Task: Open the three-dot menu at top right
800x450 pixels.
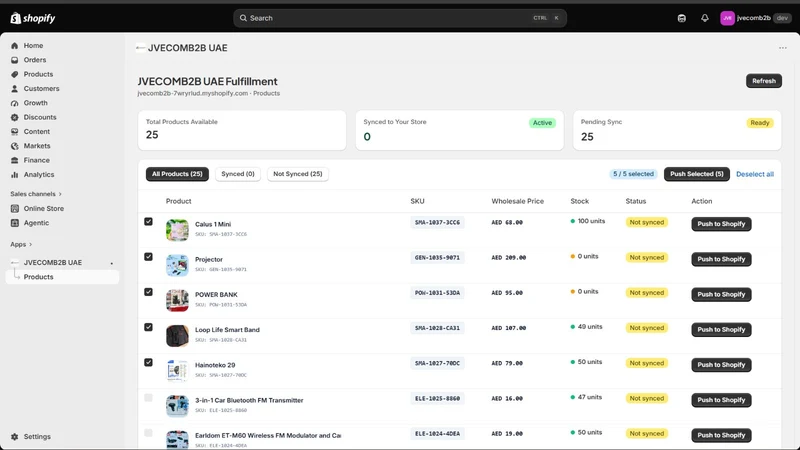Action: click(x=783, y=48)
